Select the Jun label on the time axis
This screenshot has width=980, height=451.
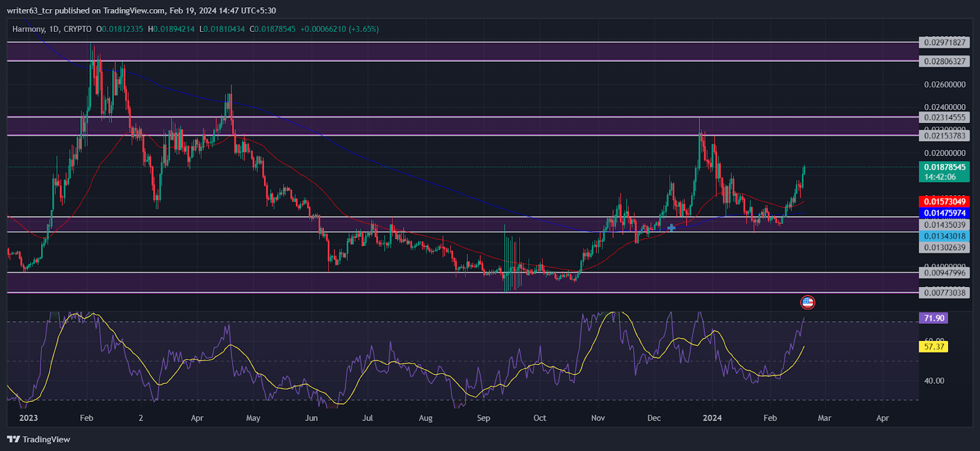[x=312, y=418]
